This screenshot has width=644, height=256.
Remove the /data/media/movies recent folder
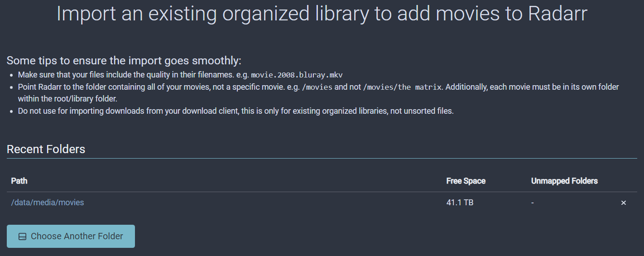click(623, 203)
